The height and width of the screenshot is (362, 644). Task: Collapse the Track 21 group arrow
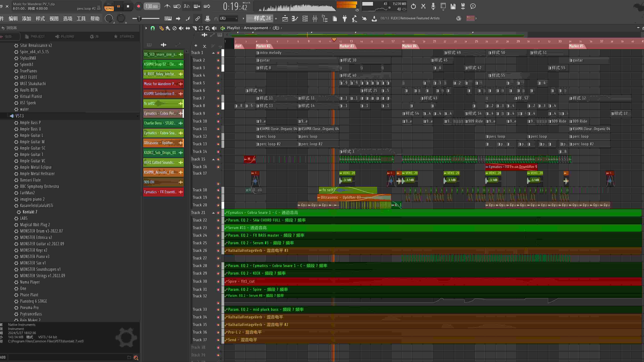pyautogui.click(x=213, y=213)
